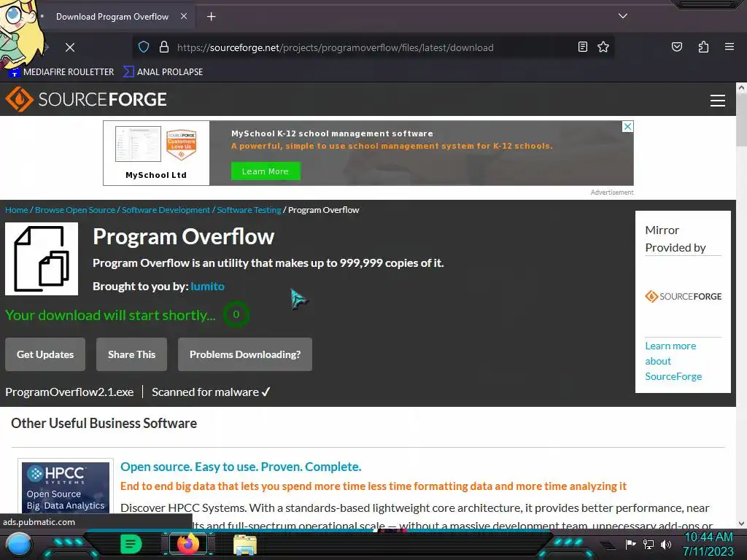Click the Share This button
The image size is (747, 560).
click(131, 354)
